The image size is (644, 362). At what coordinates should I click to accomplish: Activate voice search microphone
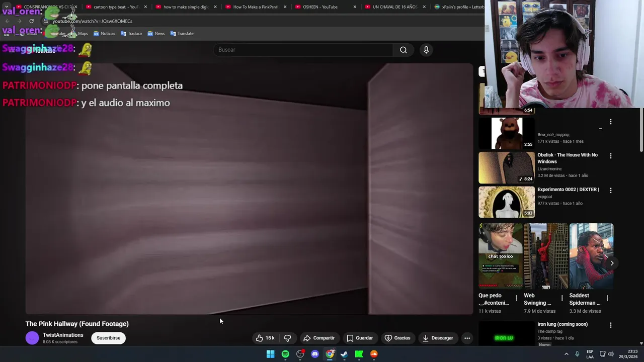(426, 50)
